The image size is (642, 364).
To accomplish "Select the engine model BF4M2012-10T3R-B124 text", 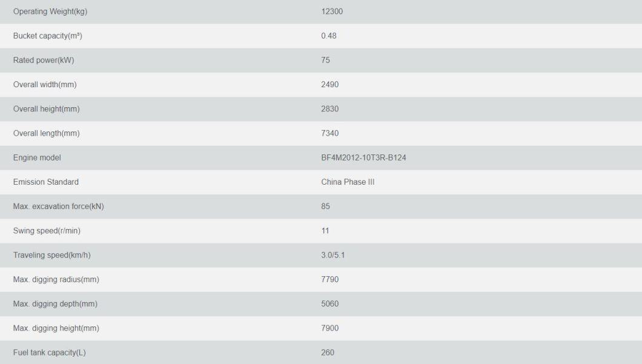I will pos(363,157).
